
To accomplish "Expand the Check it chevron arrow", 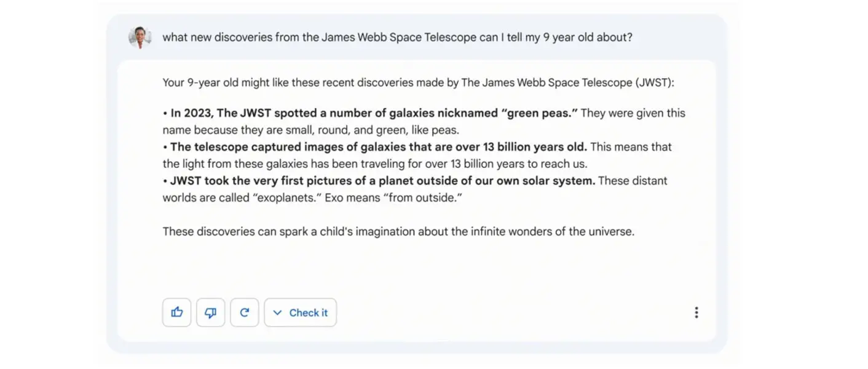I will 277,312.
